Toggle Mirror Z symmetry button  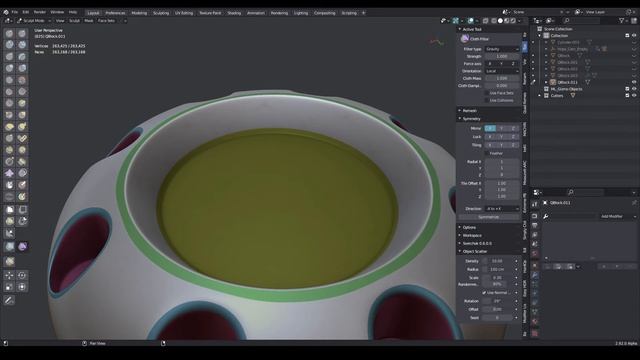(513, 128)
